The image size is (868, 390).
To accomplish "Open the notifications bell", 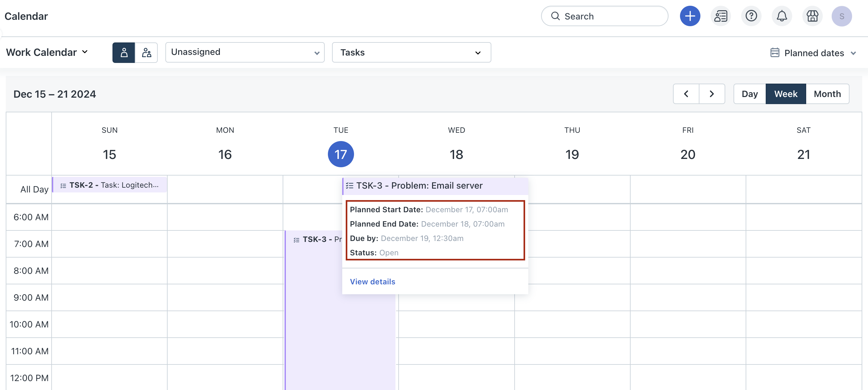I will 781,16.
